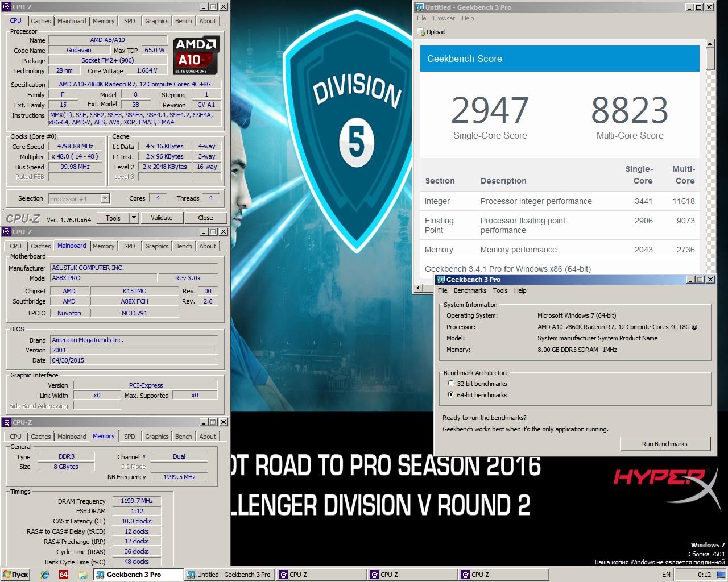Open Help menu in Untitled Geekbench window
The height and width of the screenshot is (582, 728).
pos(468,18)
